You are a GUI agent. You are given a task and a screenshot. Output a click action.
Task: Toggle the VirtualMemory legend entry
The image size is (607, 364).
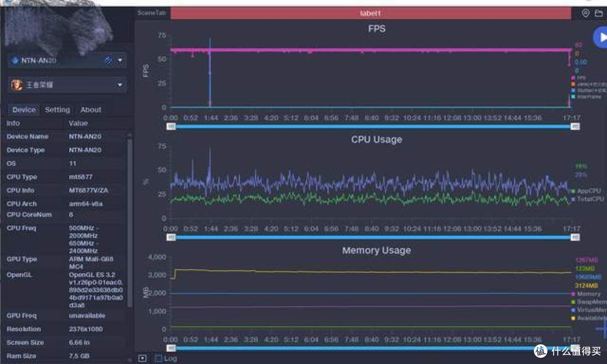[589, 310]
